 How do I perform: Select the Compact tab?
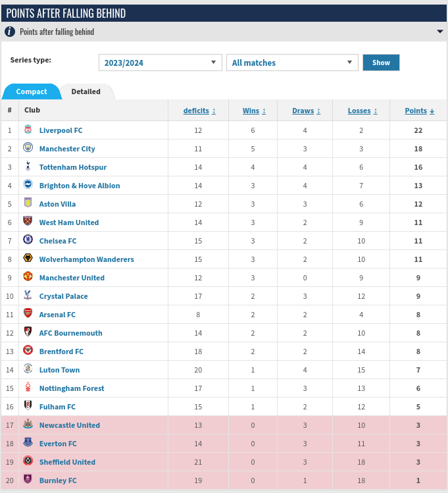(x=32, y=91)
